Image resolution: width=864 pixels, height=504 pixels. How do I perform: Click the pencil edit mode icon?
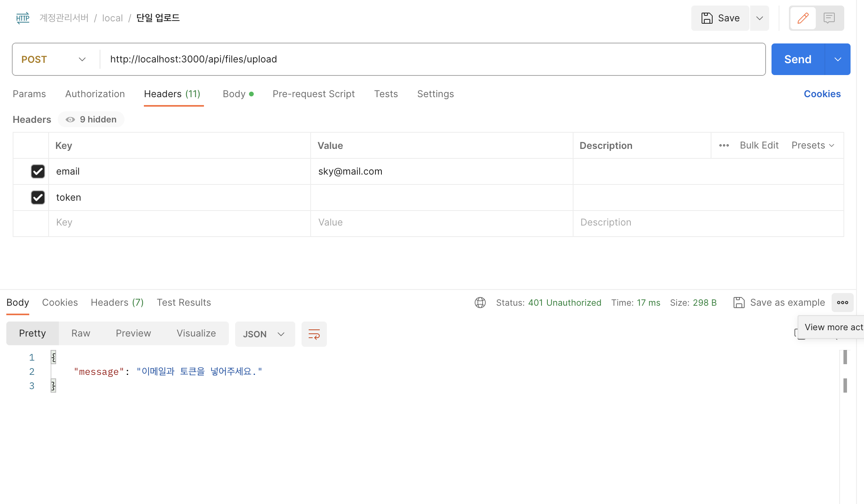(x=803, y=18)
